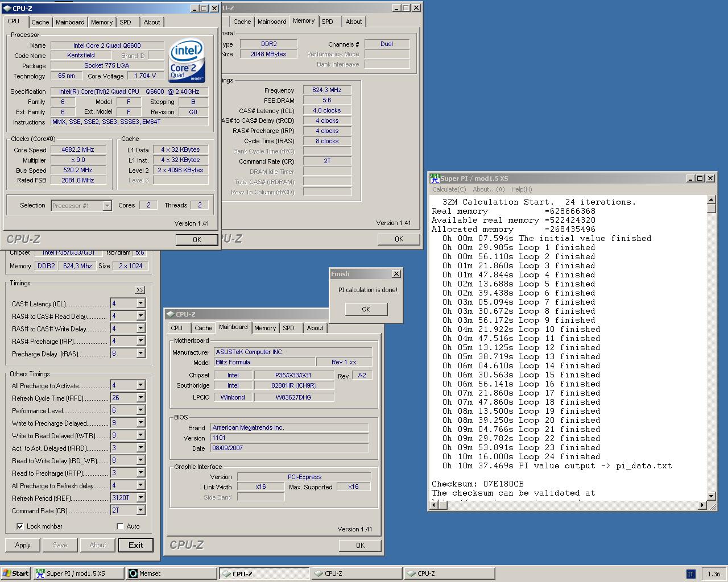Screen dimensions: 728x582
Task: Click Super PI scrollbar down arrow
Action: [711, 496]
